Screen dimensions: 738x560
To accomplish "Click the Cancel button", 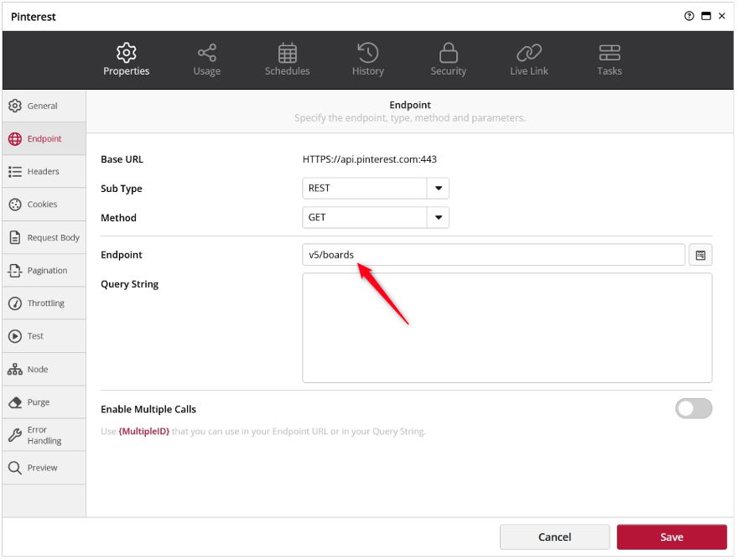I will click(x=555, y=538).
